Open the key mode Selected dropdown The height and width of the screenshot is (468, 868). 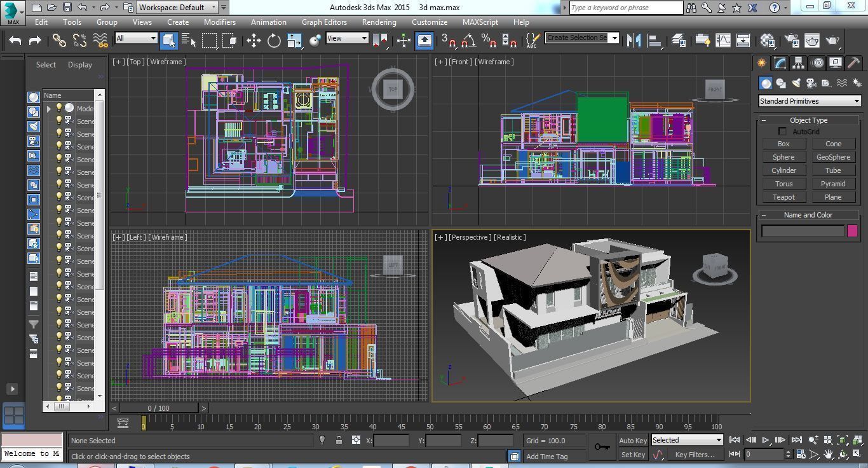[687, 440]
